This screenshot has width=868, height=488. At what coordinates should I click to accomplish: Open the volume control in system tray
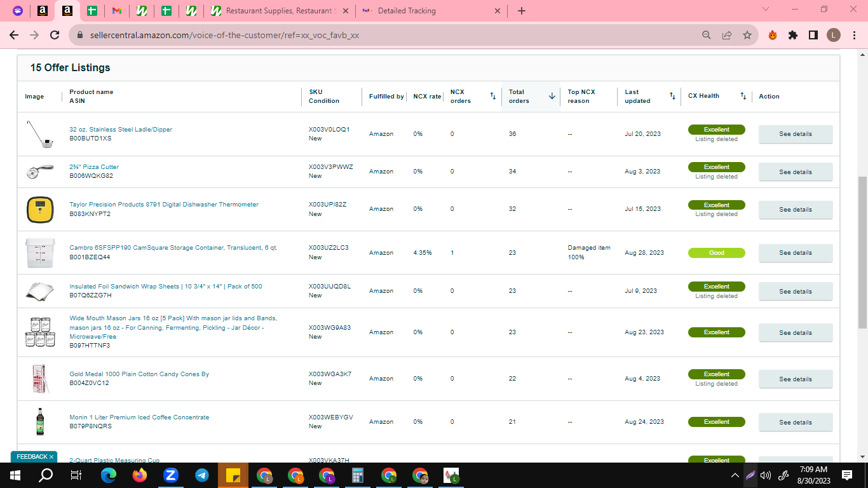(766, 475)
